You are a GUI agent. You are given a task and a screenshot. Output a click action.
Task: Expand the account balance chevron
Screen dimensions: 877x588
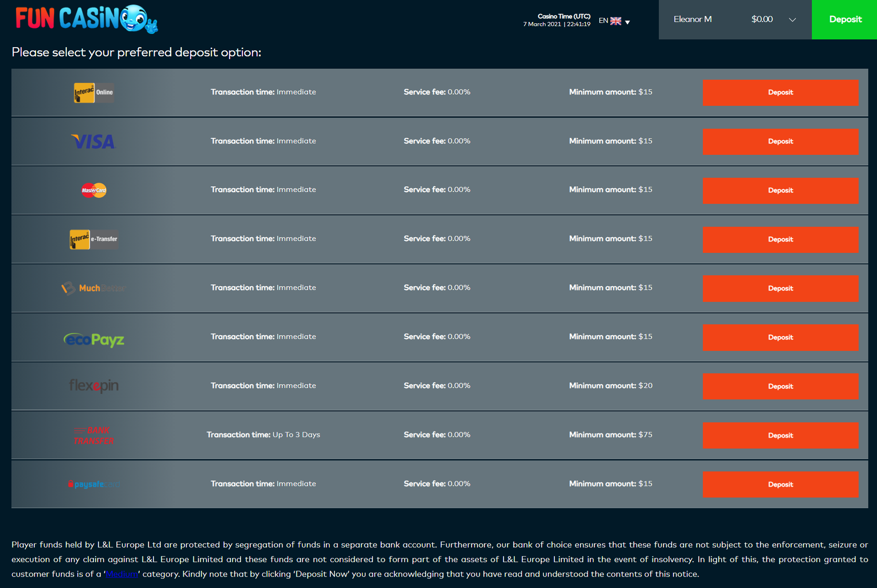(x=792, y=20)
